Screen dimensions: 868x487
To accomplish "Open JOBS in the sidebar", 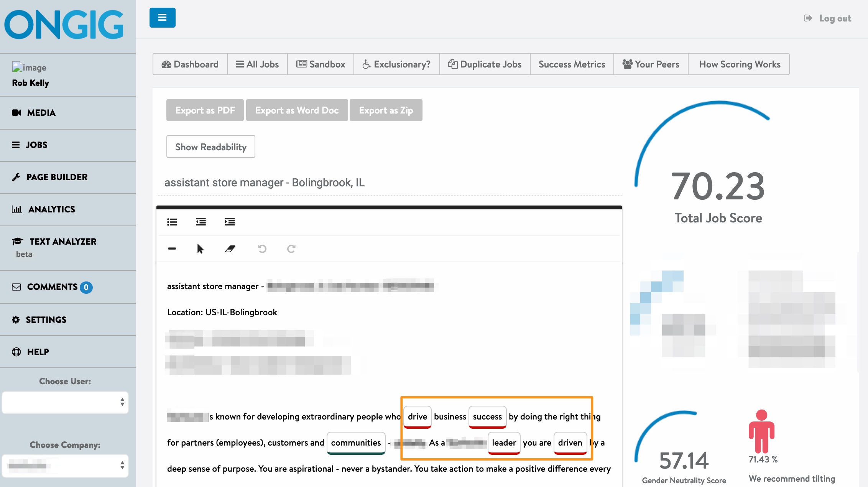I will coord(68,145).
